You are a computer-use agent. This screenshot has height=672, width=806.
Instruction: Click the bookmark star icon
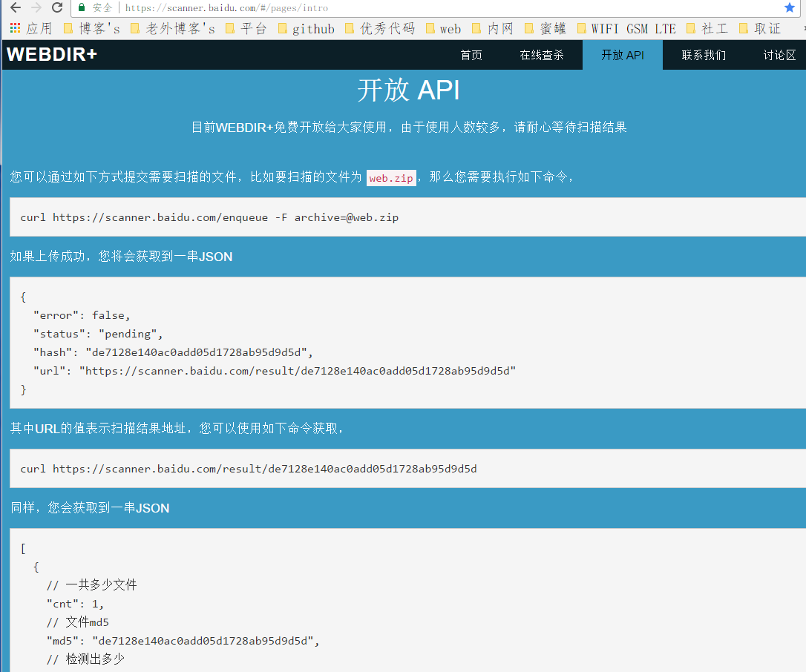click(790, 7)
